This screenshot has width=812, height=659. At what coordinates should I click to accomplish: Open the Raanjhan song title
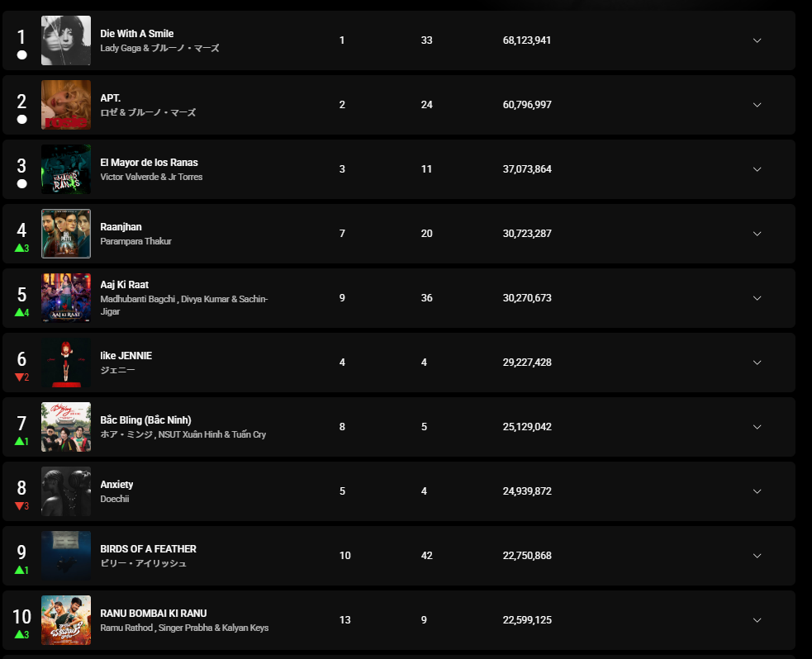pyautogui.click(x=121, y=227)
